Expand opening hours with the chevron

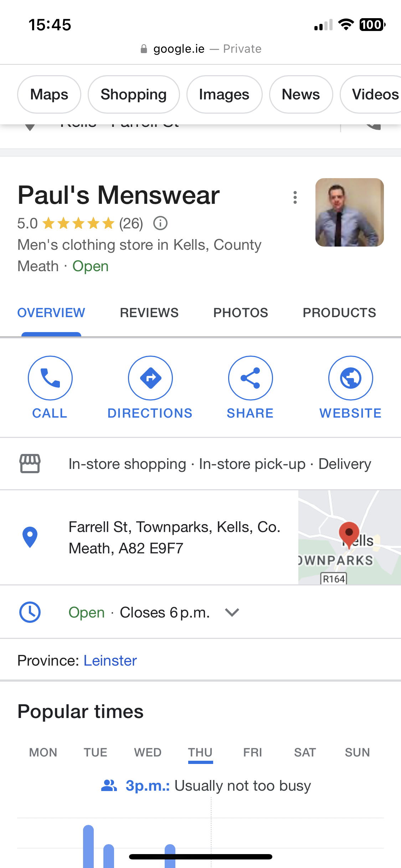point(232,613)
